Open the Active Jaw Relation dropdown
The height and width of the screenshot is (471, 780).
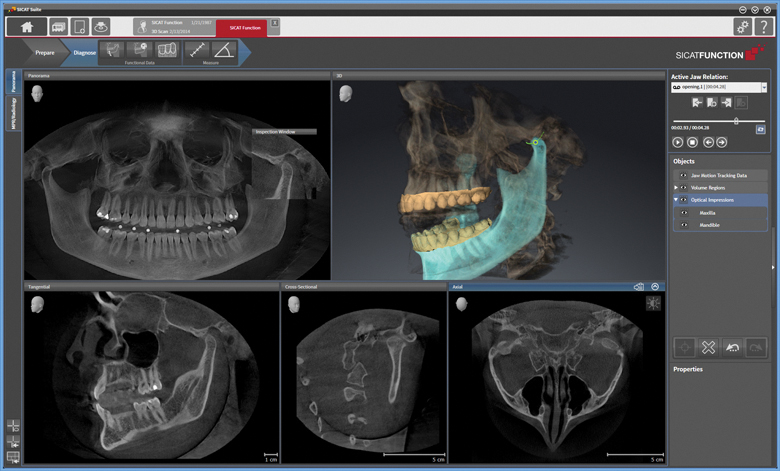tap(764, 88)
